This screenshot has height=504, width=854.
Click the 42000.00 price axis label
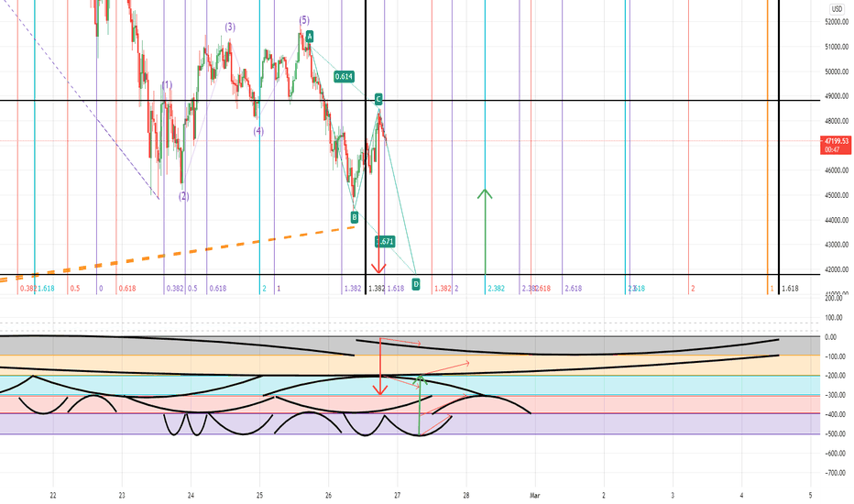(837, 269)
